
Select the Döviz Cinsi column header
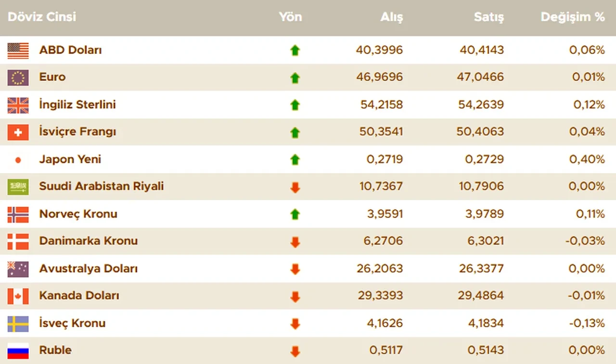pyautogui.click(x=42, y=17)
